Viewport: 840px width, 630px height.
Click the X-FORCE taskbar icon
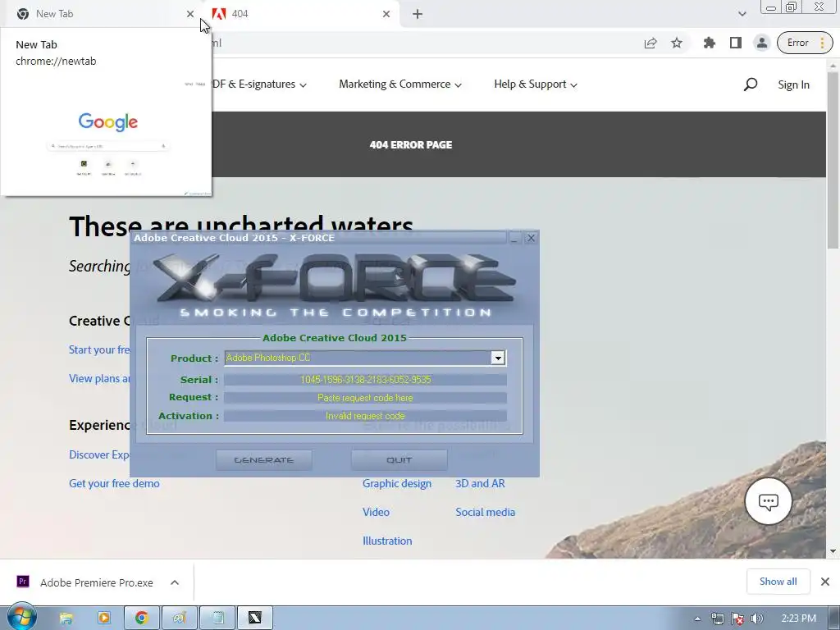(255, 619)
